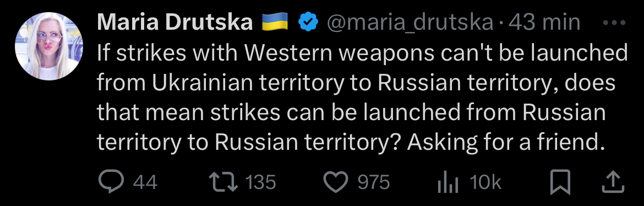Click the 'Asking for a friend.' text
The width and height of the screenshot is (644, 206).
pos(507,142)
